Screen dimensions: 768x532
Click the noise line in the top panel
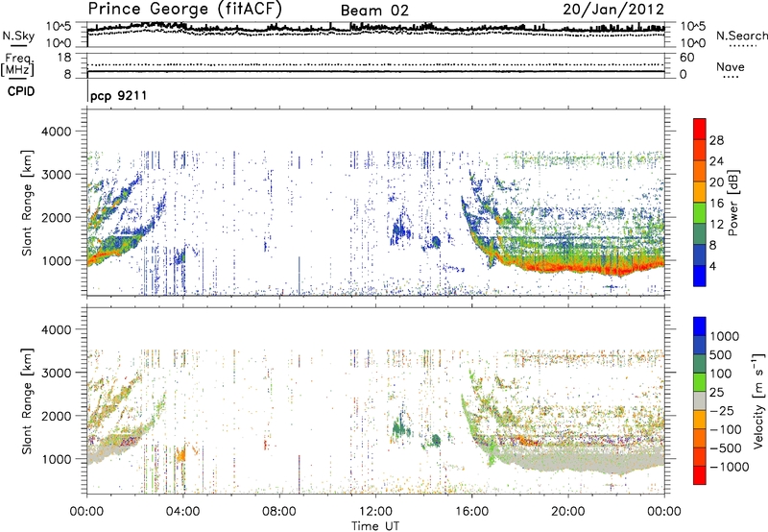tap(375, 29)
